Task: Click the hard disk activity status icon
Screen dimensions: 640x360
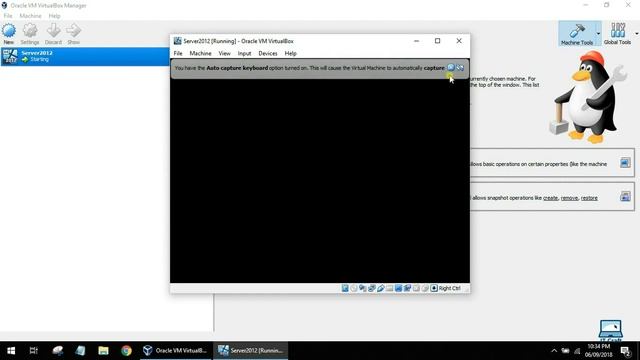Action: (345, 288)
